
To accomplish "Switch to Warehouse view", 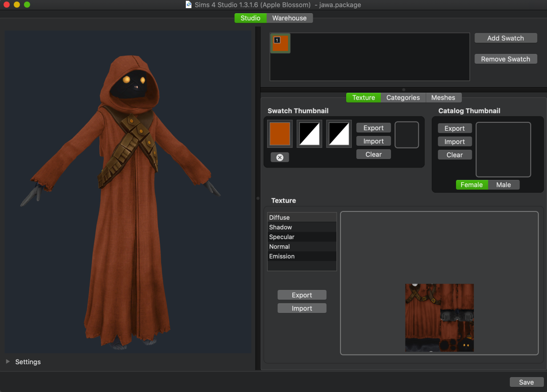I will 289,18.
